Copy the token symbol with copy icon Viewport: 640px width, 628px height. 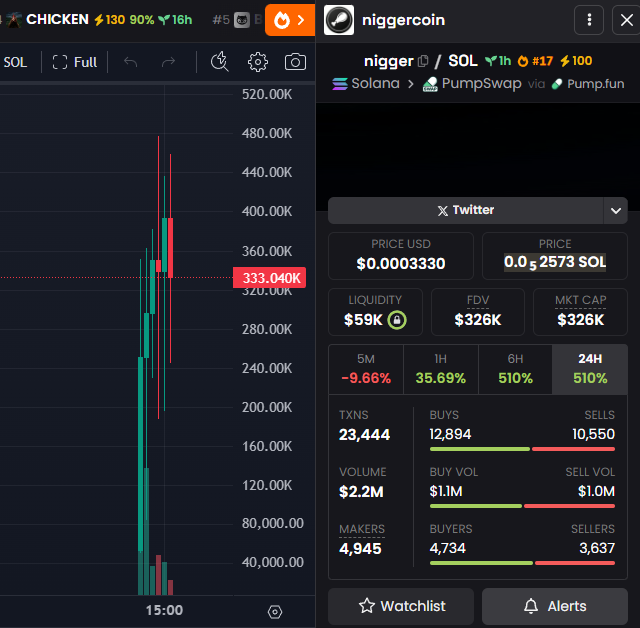pyautogui.click(x=423, y=61)
